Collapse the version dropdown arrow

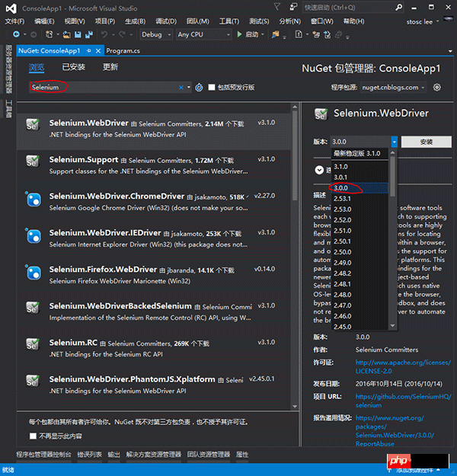click(x=394, y=142)
